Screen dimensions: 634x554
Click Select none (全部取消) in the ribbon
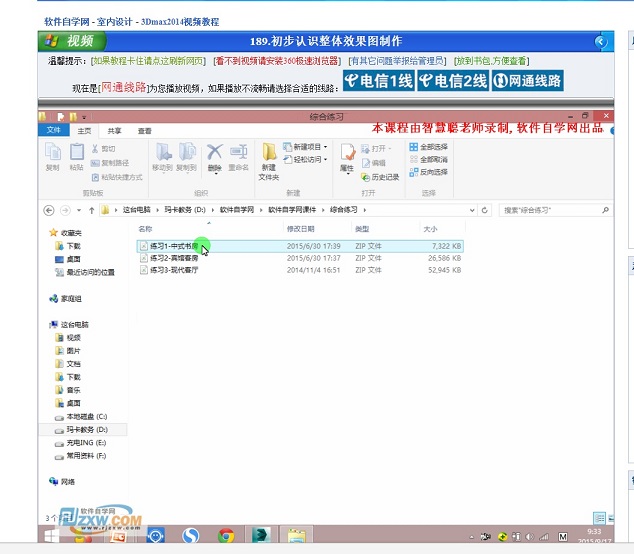point(429,159)
